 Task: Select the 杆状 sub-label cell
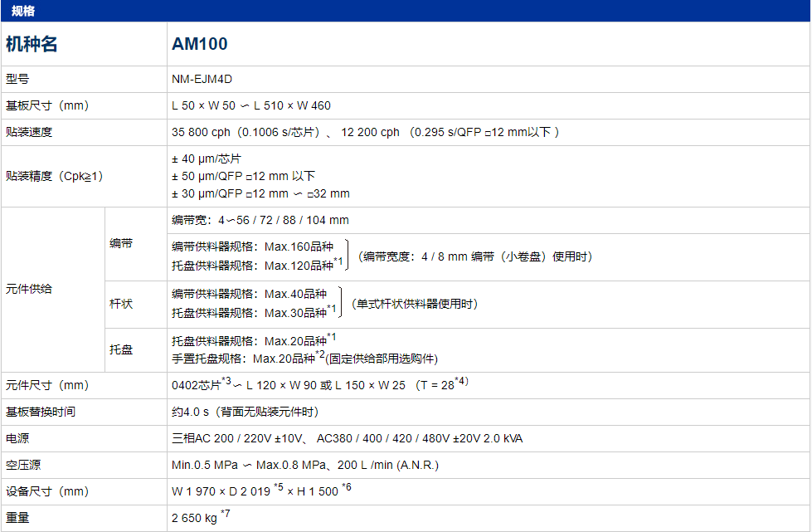tap(136, 305)
